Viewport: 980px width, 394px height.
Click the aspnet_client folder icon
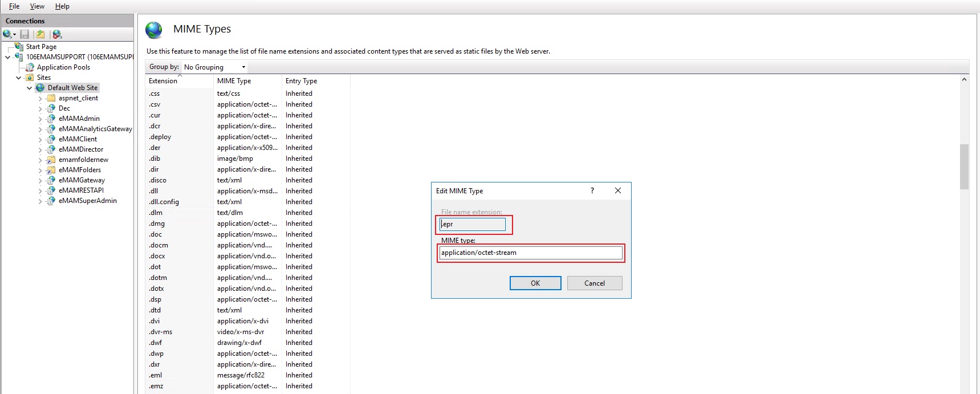pos(51,98)
